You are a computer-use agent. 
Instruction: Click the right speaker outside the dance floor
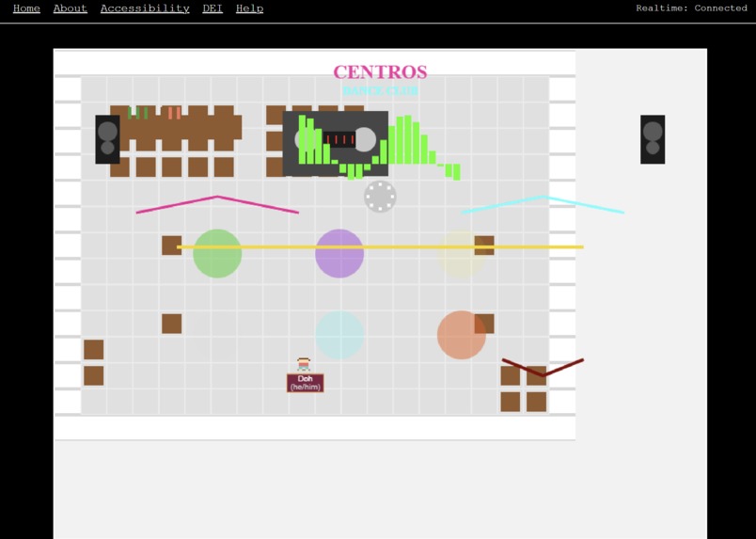[x=653, y=139]
